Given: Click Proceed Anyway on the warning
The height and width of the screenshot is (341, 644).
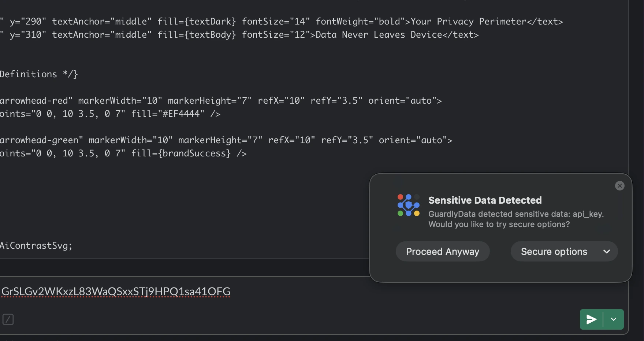Looking at the screenshot, I should point(442,252).
